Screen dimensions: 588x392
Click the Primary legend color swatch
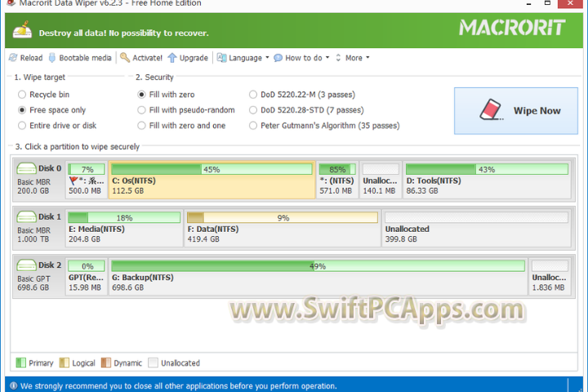click(21, 363)
